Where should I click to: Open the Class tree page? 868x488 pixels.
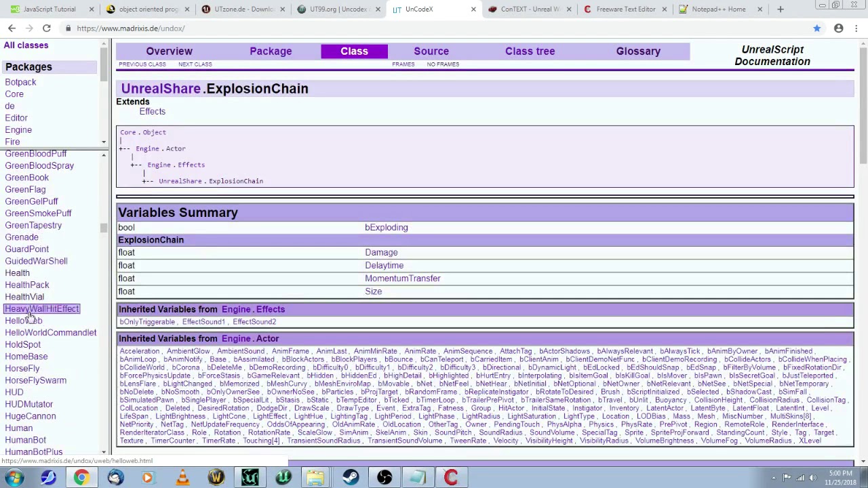coord(530,52)
